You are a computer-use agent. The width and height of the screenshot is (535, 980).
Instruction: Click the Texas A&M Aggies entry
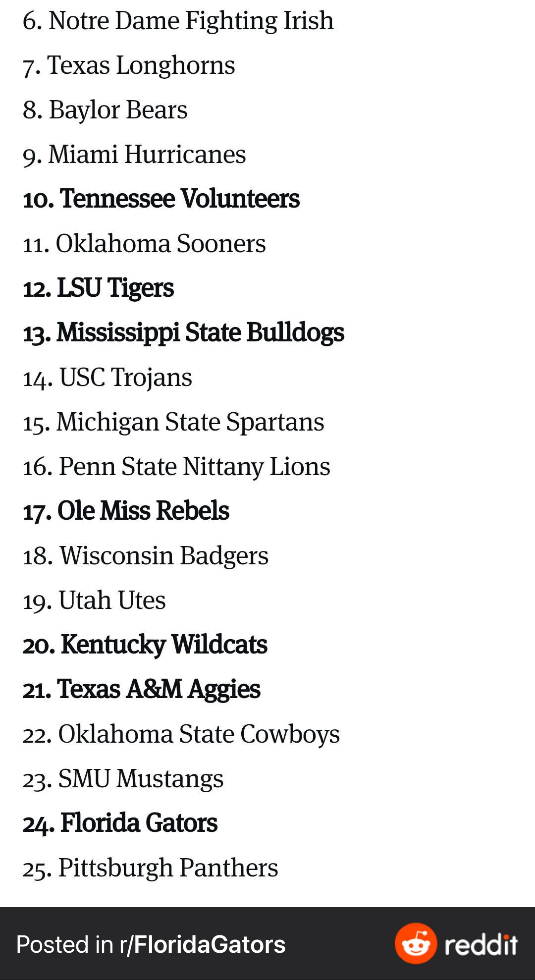click(x=142, y=690)
